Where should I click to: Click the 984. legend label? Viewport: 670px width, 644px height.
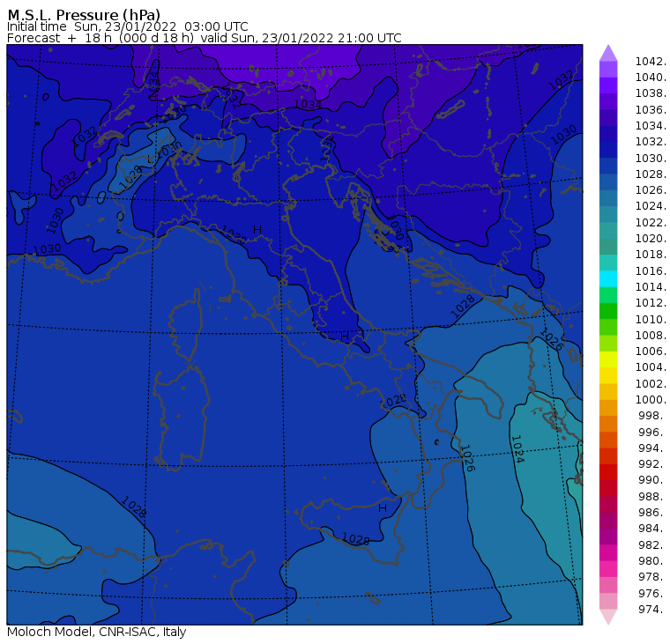pos(652,529)
